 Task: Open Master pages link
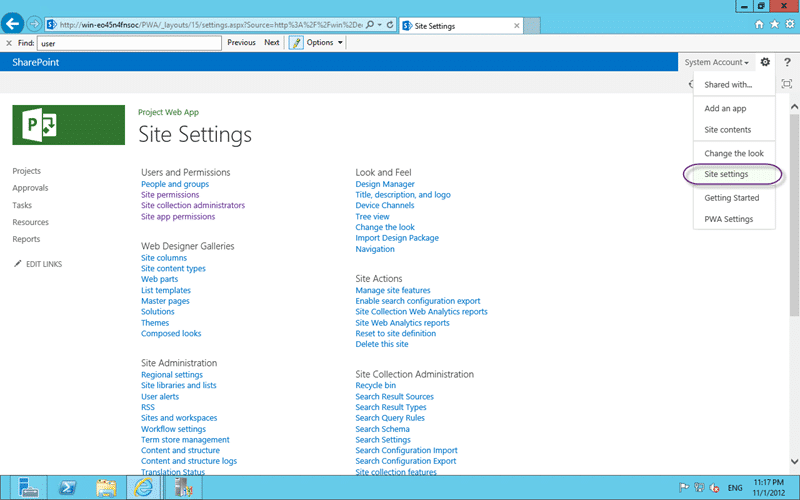tap(165, 301)
